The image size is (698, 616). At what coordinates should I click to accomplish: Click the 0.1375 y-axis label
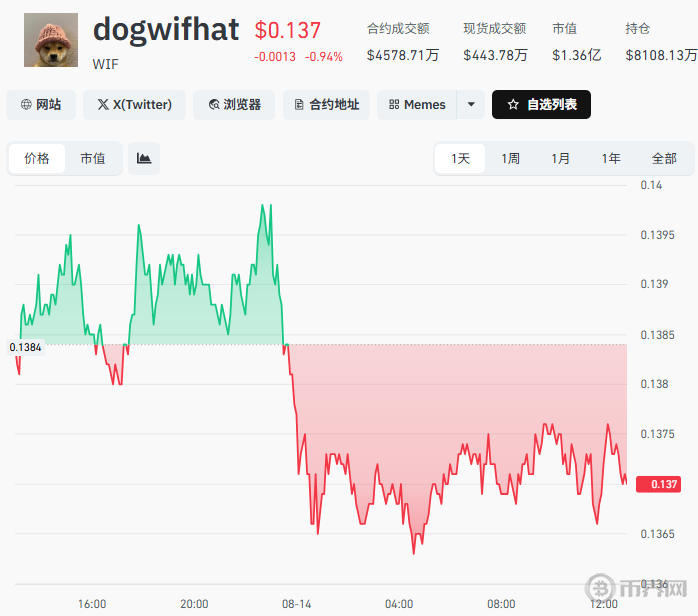click(x=657, y=434)
